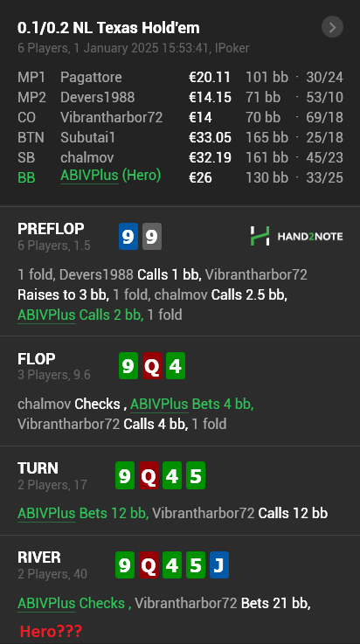Click ABIVPlus link in flop action

coord(159,405)
